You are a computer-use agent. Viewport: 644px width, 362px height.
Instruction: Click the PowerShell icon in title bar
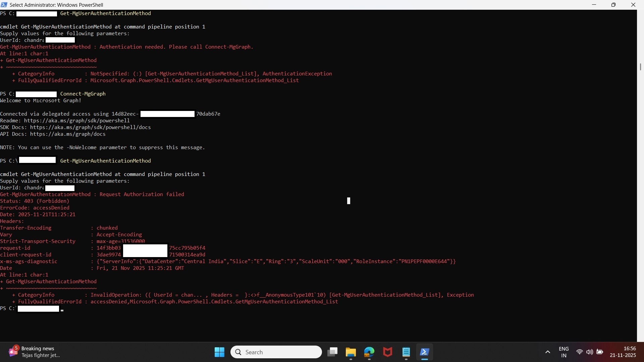click(4, 5)
